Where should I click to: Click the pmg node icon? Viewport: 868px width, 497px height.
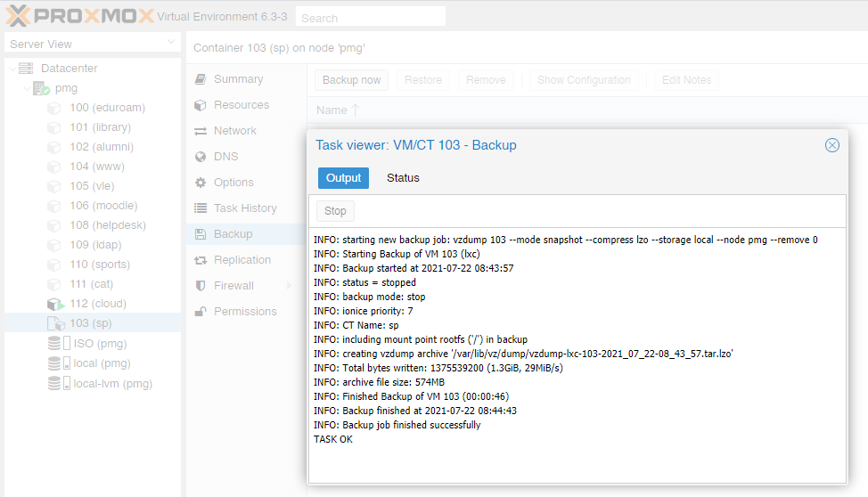tap(42, 88)
